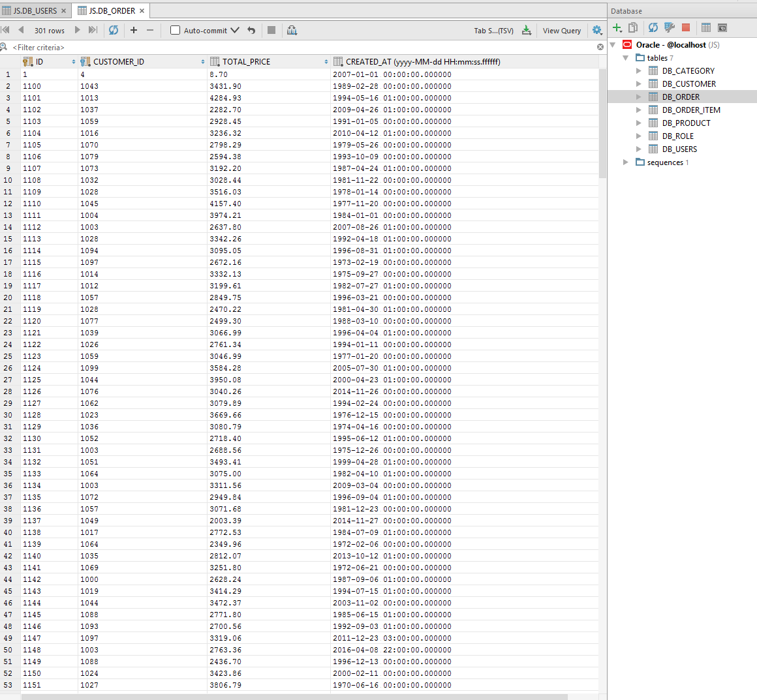
Task: Select DB_ORDER in the database tree
Action: pyautogui.click(x=681, y=97)
